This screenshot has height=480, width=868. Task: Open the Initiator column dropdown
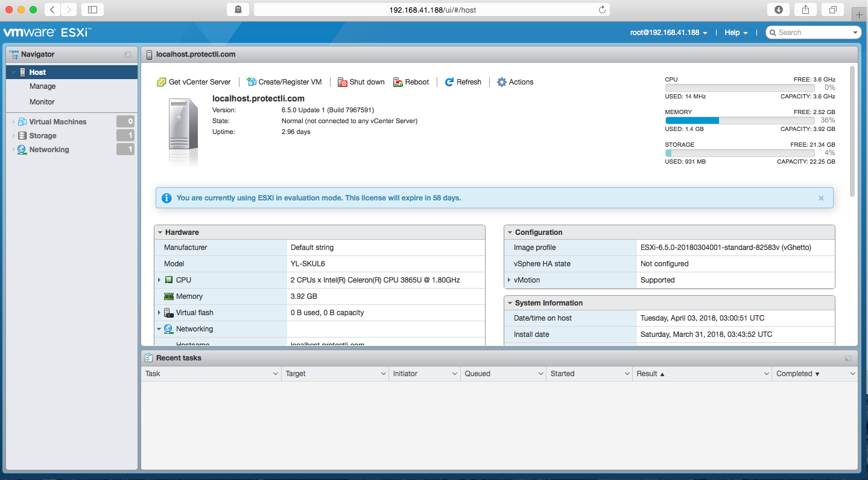[x=455, y=374]
